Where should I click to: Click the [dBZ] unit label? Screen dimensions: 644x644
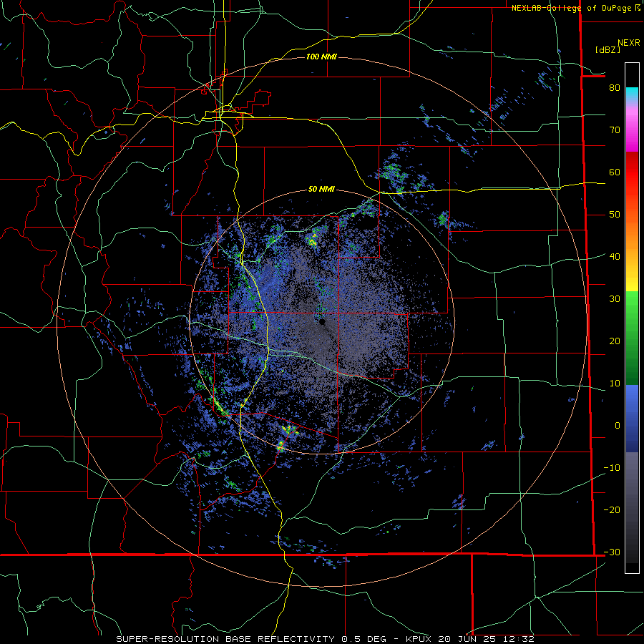click(608, 49)
